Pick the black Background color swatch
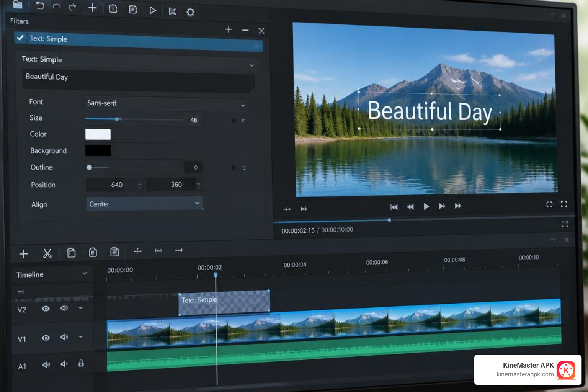Image resolution: width=588 pixels, height=392 pixels. (x=98, y=150)
